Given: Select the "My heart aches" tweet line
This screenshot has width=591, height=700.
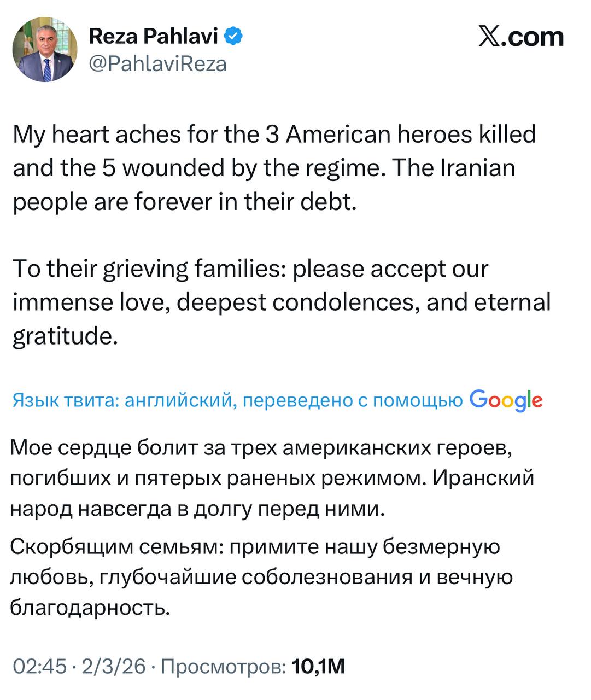Looking at the screenshot, I should click(x=274, y=135).
